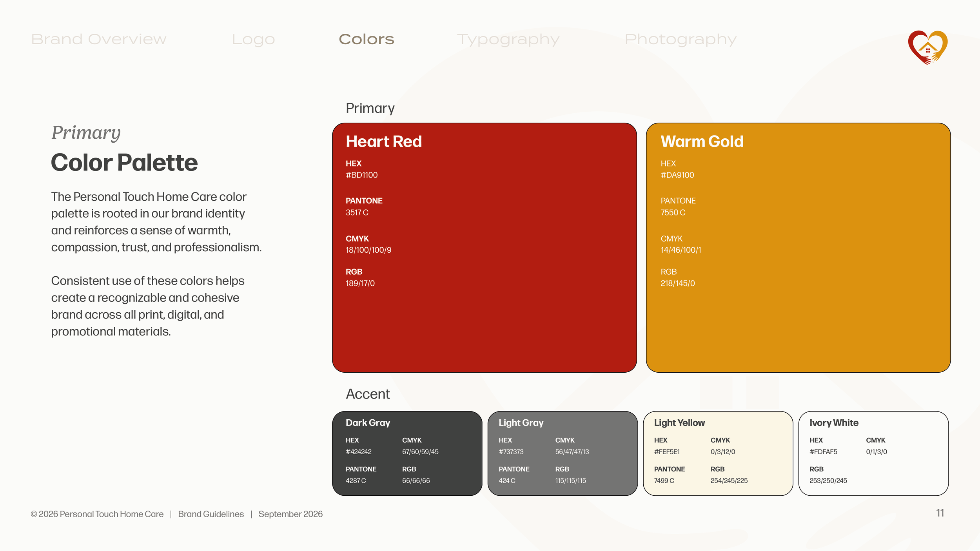Viewport: 980px width, 551px height.
Task: Select Light Yellow Pantone 7499 C
Action: [x=664, y=481]
